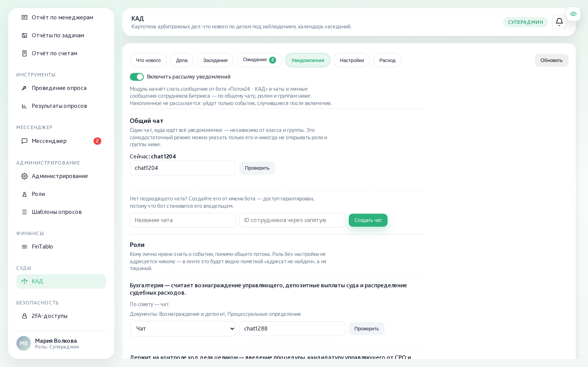Click the key icon beside Проведение опроса
The image size is (588, 367).
(x=24, y=88)
